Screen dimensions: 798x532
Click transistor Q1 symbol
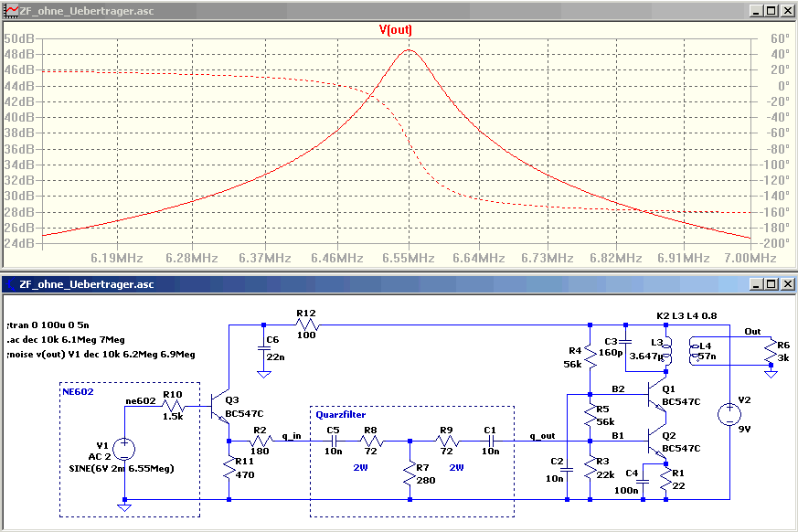coord(656,395)
